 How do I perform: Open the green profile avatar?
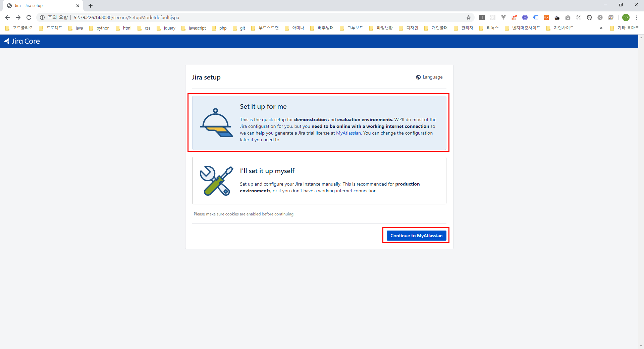(x=626, y=17)
